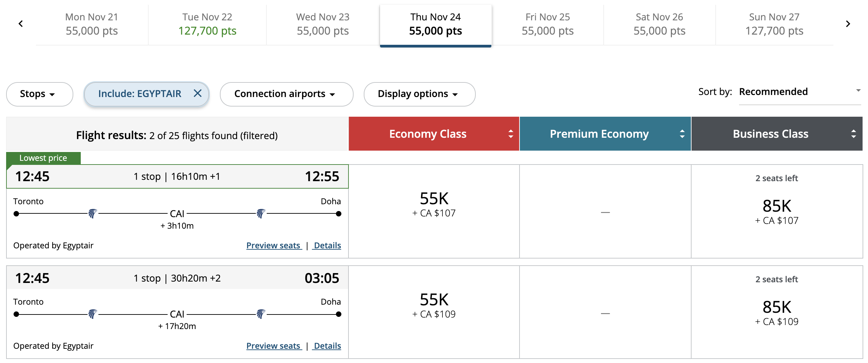Switch to Tue Nov 22 date tab

pos(207,24)
